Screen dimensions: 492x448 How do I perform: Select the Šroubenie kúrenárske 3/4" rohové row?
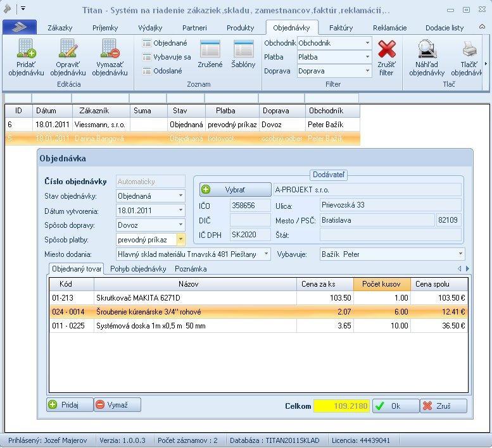pyautogui.click(x=258, y=312)
